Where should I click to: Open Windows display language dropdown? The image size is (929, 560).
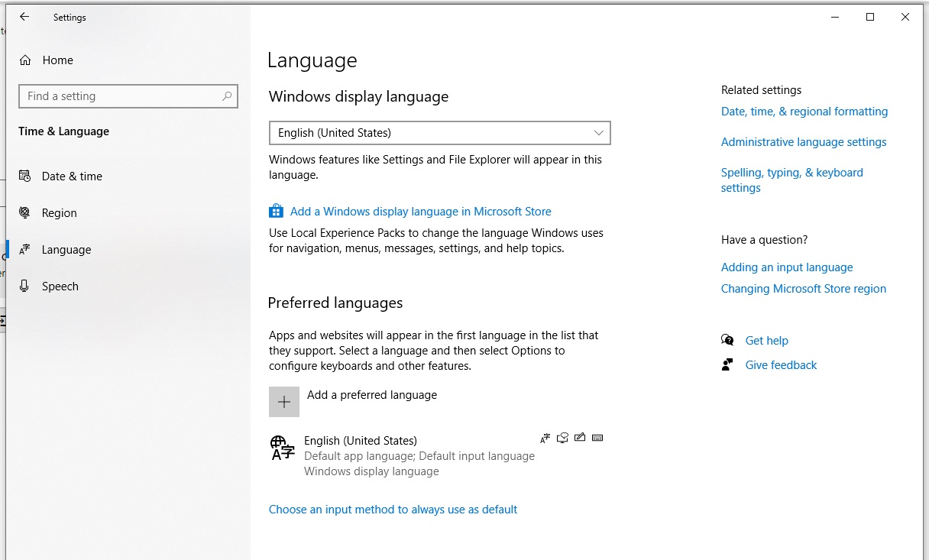pos(439,133)
